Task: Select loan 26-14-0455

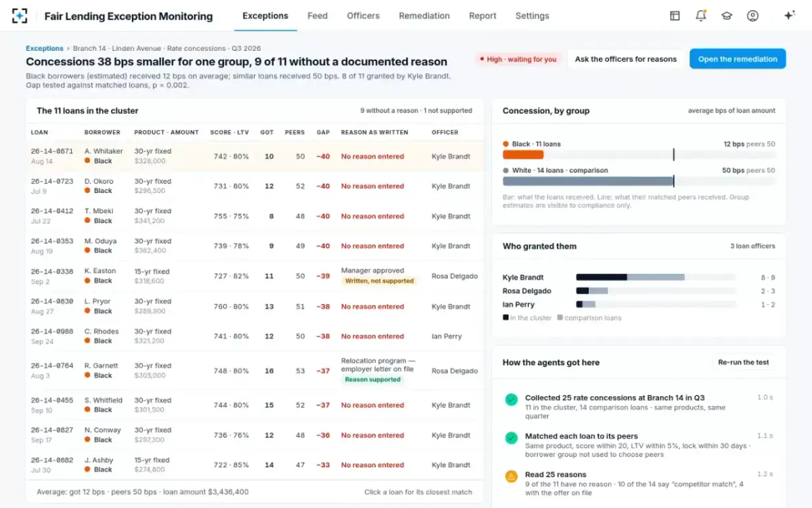Action: [x=254, y=405]
